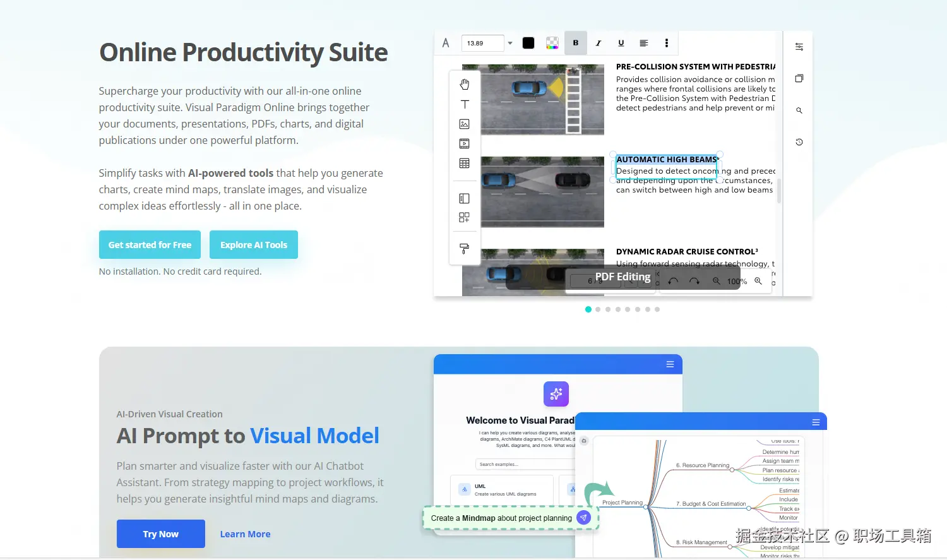Click the high beams car image thumbnail
This screenshot has width=947, height=560.
542,192
